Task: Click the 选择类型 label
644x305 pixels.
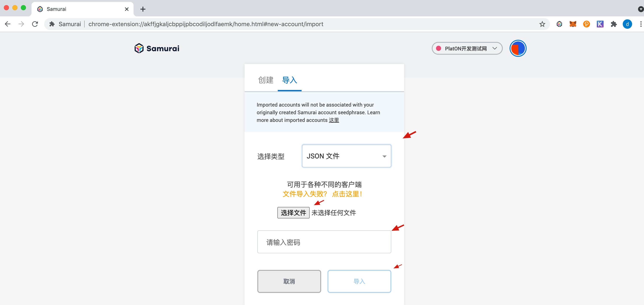Action: click(271, 157)
